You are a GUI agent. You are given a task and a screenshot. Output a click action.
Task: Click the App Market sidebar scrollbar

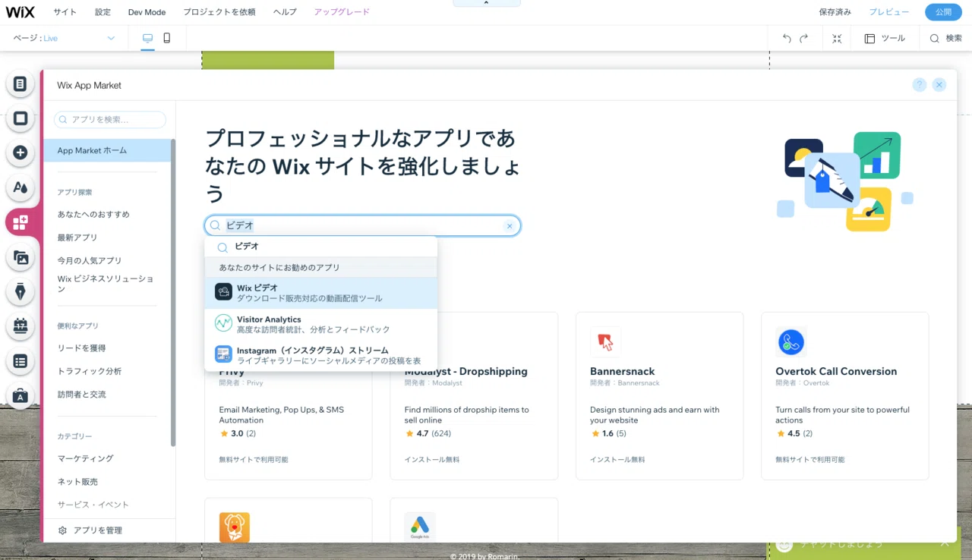click(x=173, y=292)
